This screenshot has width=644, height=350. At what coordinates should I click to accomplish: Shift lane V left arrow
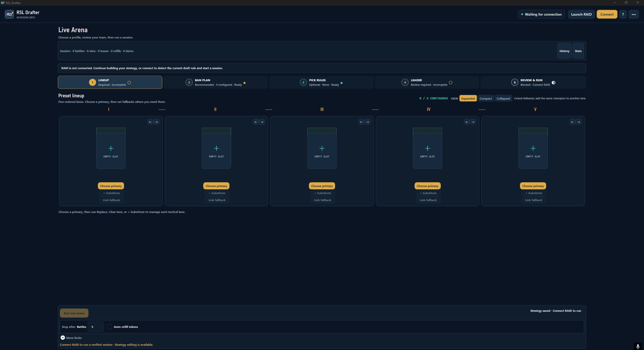point(573,122)
